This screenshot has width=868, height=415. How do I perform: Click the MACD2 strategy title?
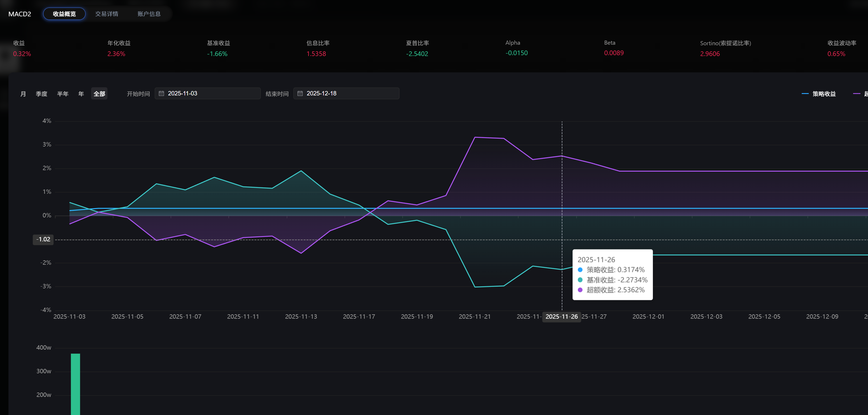[20, 14]
